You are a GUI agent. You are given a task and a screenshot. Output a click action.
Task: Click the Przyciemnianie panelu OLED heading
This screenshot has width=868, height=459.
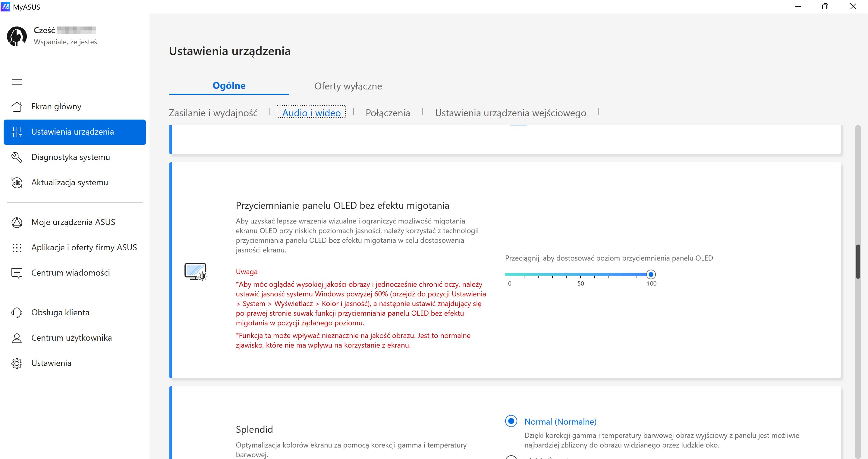pos(342,205)
